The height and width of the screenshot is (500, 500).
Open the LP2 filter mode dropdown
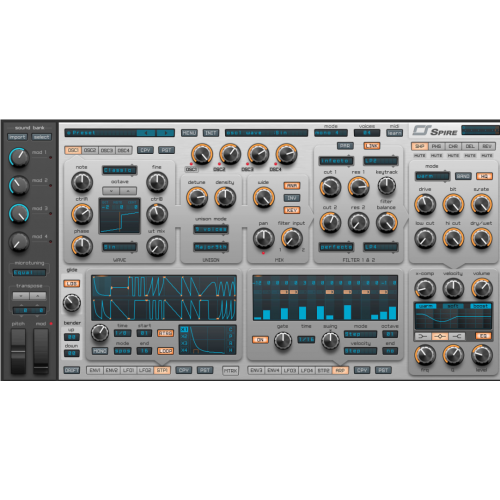coord(380,161)
